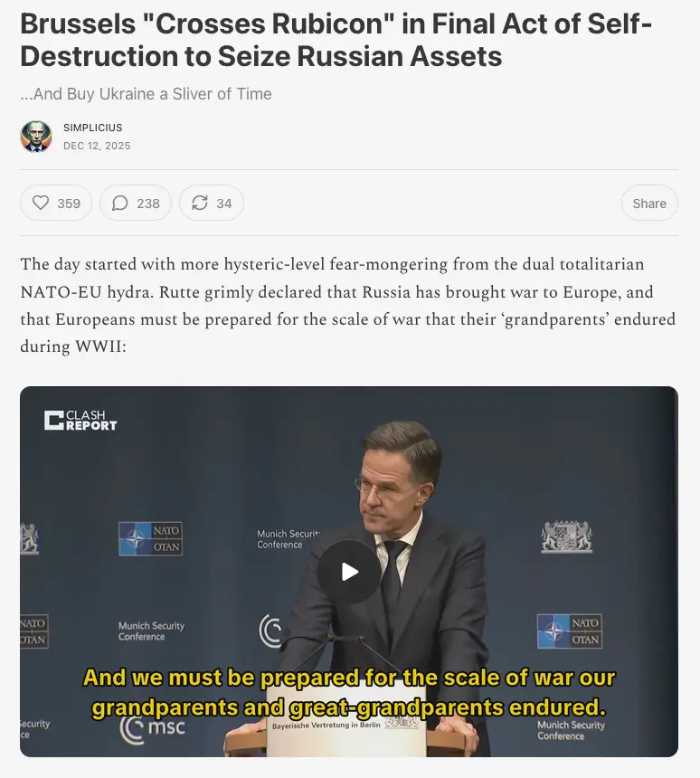
Task: Click the Munich Security Conference text behind the speaker
Action: click(289, 539)
